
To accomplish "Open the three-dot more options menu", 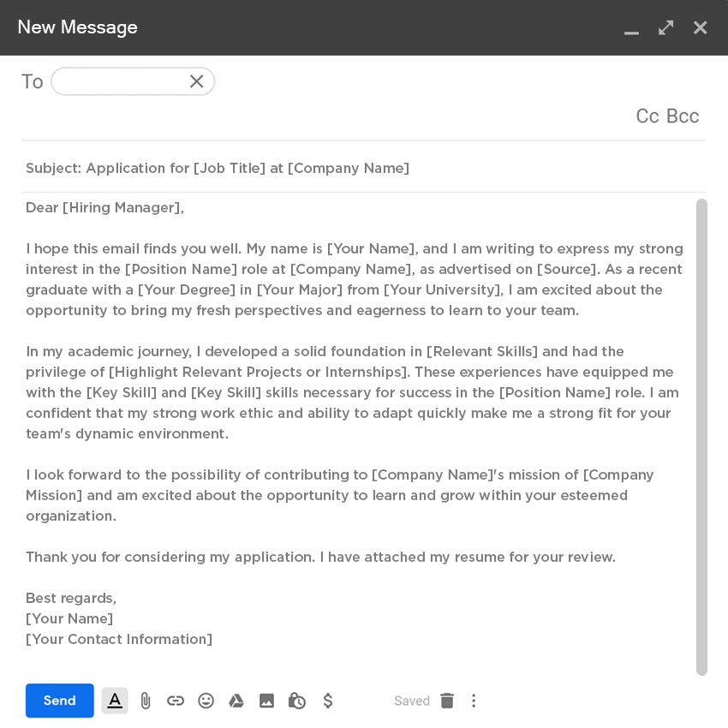I will point(474,701).
